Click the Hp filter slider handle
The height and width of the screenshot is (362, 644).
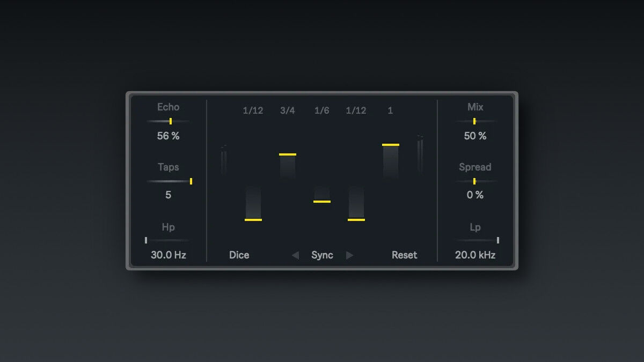coord(146,240)
